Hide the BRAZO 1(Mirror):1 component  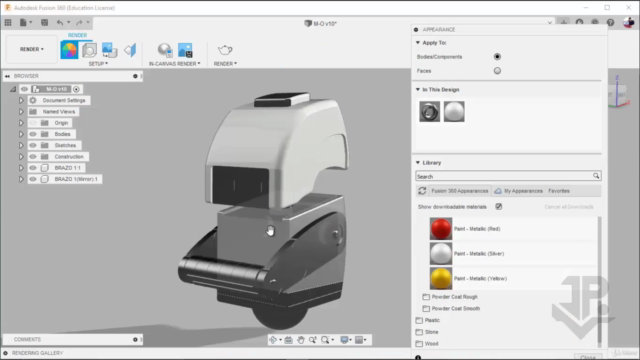click(x=33, y=179)
